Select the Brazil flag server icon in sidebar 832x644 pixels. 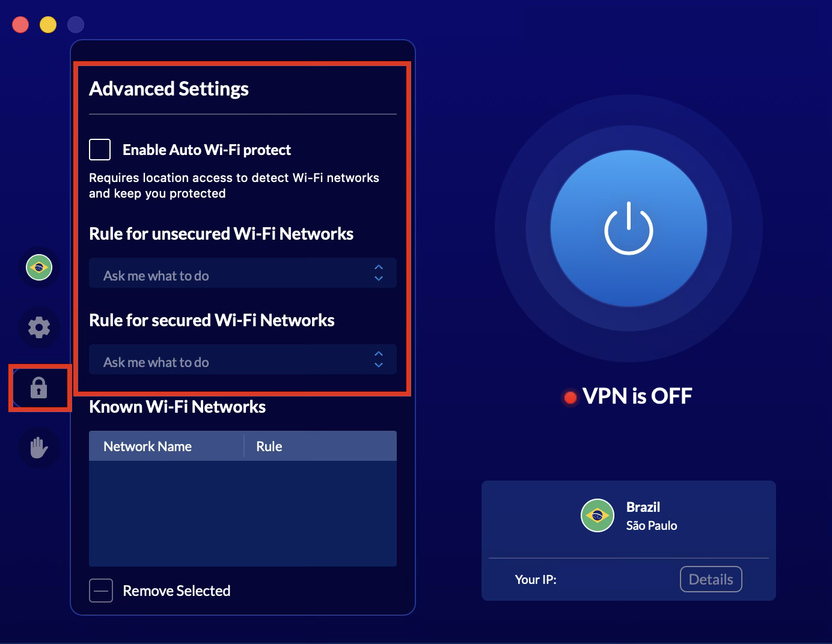(x=38, y=267)
